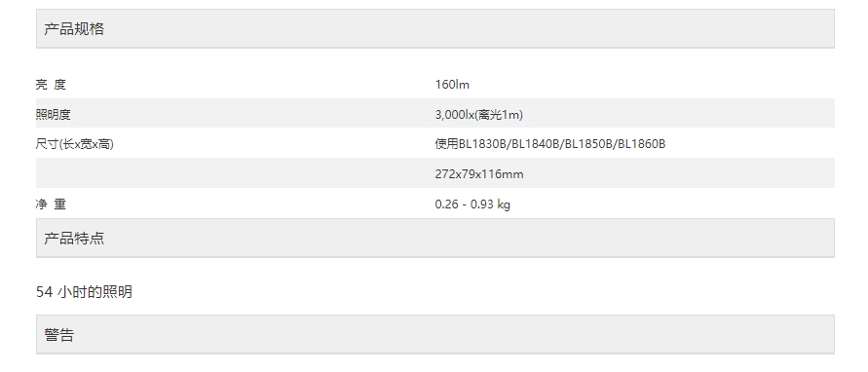Select the 272x79x116mm dimension value

pos(479,173)
